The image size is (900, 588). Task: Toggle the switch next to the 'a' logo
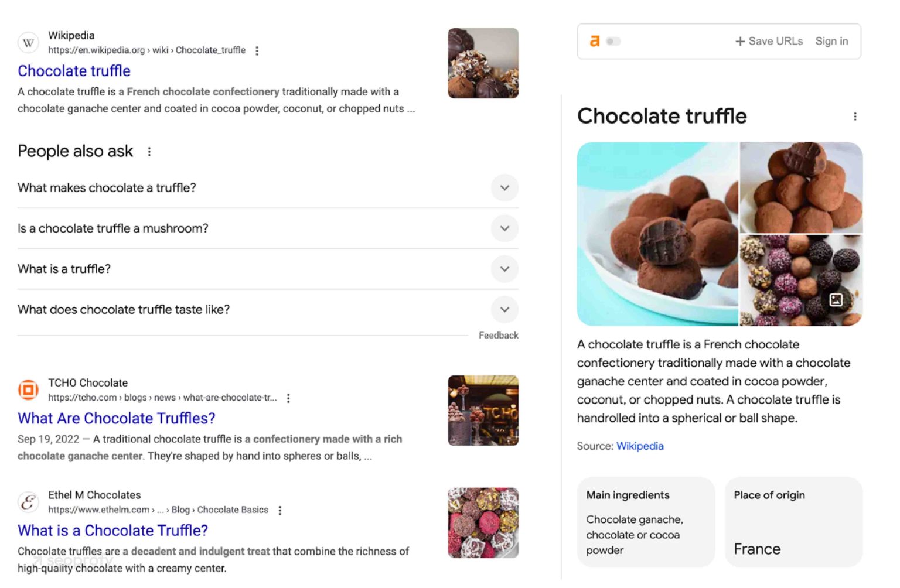[613, 41]
